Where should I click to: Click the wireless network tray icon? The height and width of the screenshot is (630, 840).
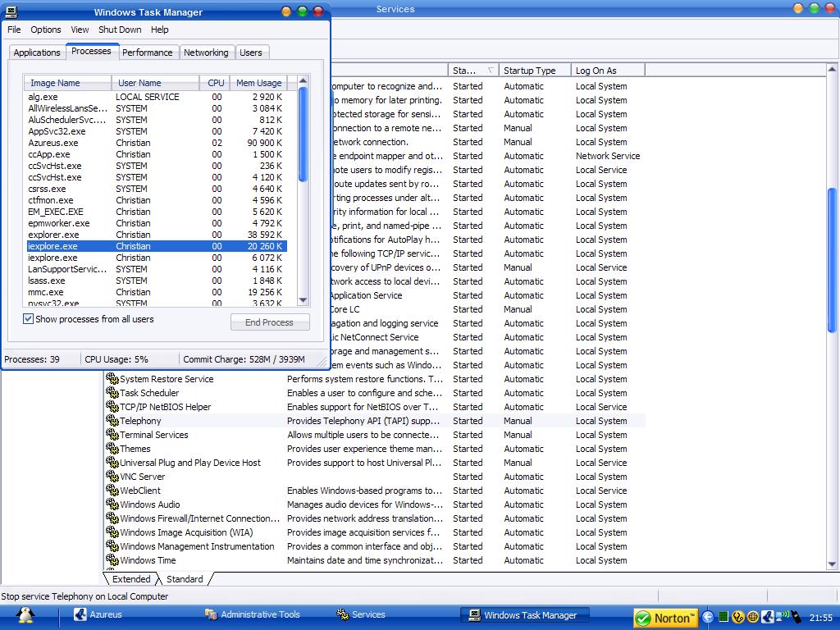(x=782, y=617)
